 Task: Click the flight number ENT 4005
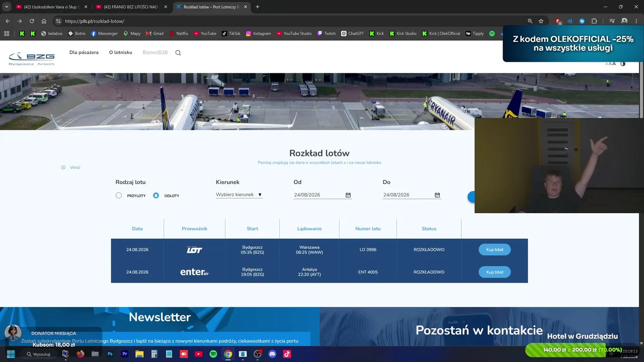(368, 272)
